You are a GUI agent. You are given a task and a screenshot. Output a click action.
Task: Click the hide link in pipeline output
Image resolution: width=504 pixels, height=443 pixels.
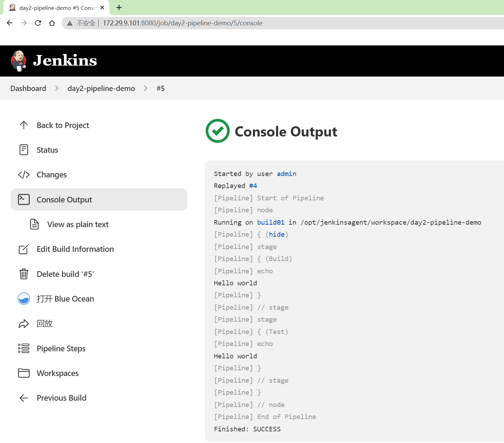coord(277,234)
